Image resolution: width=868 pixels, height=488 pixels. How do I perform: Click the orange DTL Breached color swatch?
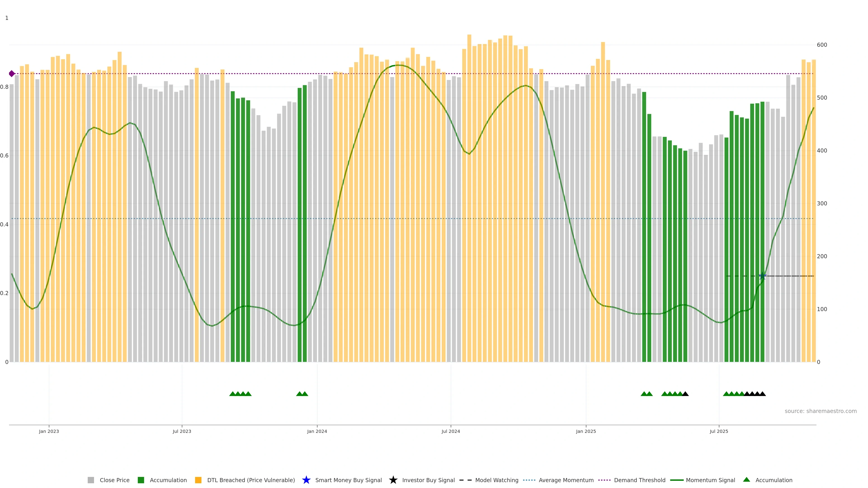click(x=198, y=480)
